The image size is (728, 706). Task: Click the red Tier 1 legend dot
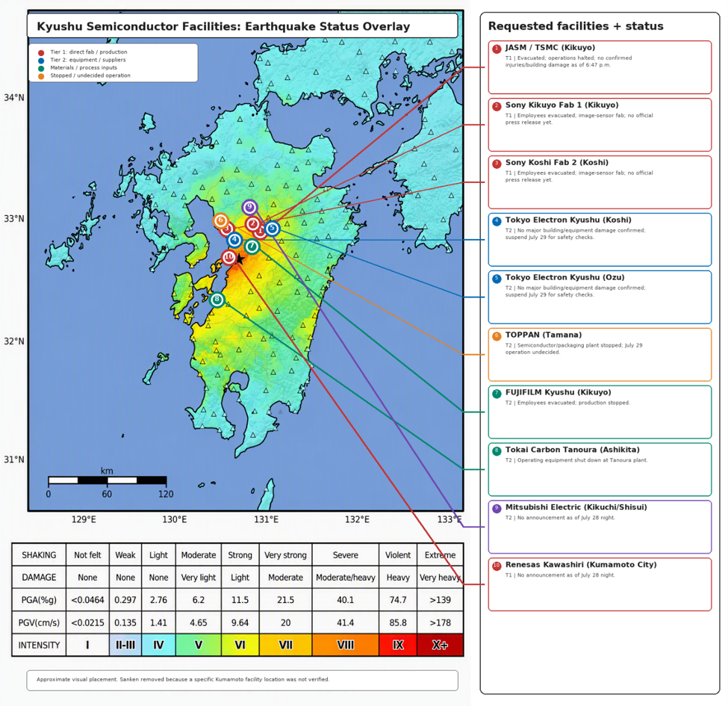(41, 53)
